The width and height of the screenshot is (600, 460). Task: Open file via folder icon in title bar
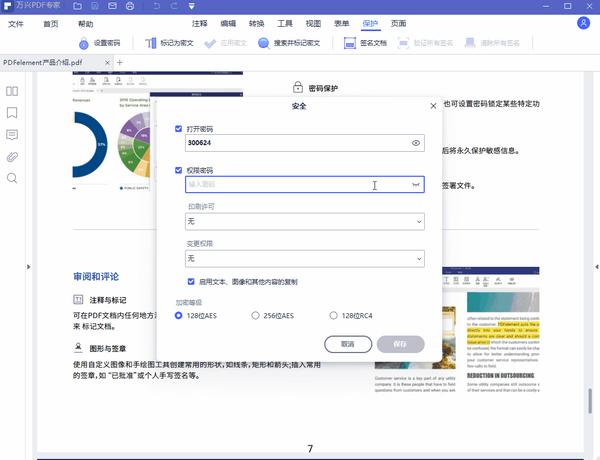(78, 6)
